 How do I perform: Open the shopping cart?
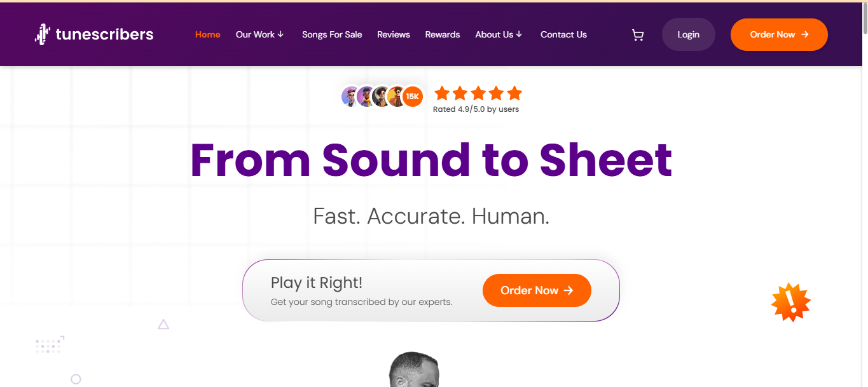(637, 35)
